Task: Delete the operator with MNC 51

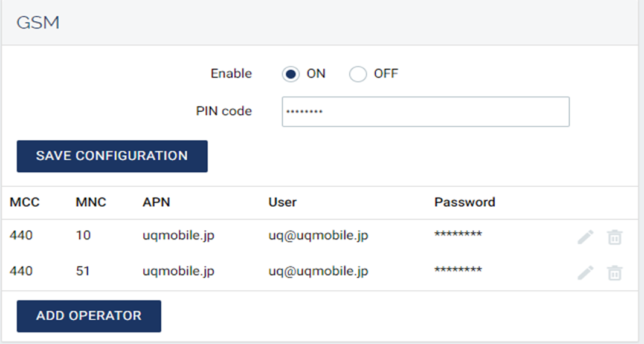Action: point(614,273)
